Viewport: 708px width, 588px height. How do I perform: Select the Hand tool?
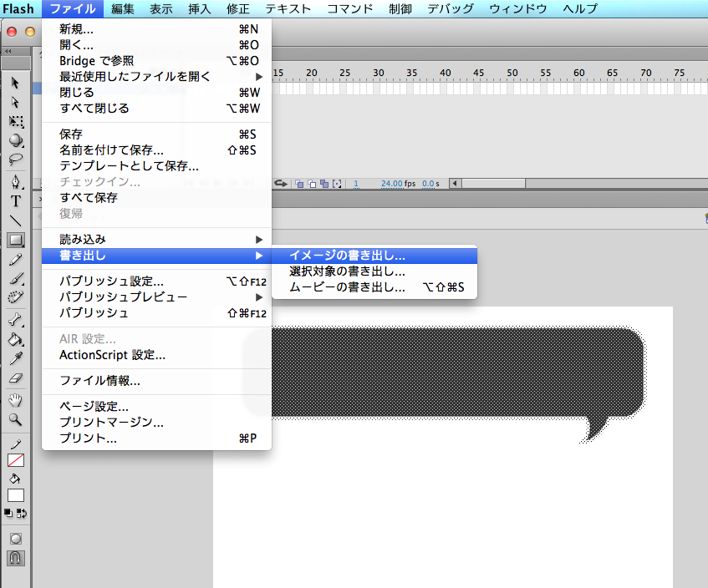tap(16, 400)
